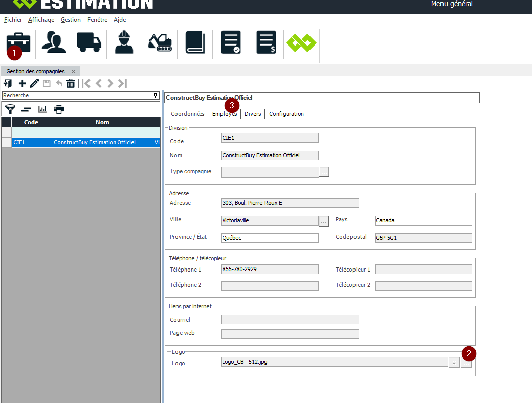Click the exit door toolbar icon
The height and width of the screenshot is (403, 532).
pos(8,83)
